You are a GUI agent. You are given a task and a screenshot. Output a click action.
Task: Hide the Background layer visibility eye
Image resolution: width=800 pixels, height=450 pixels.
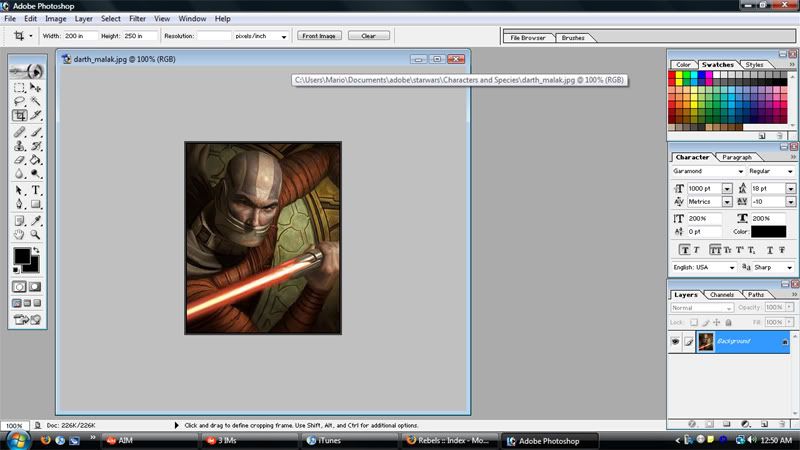coord(675,341)
